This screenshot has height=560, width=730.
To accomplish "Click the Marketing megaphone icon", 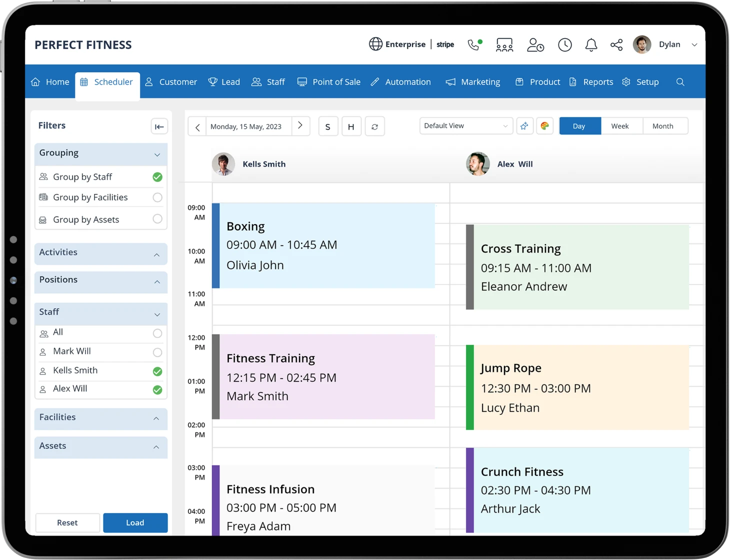I will pyautogui.click(x=450, y=82).
